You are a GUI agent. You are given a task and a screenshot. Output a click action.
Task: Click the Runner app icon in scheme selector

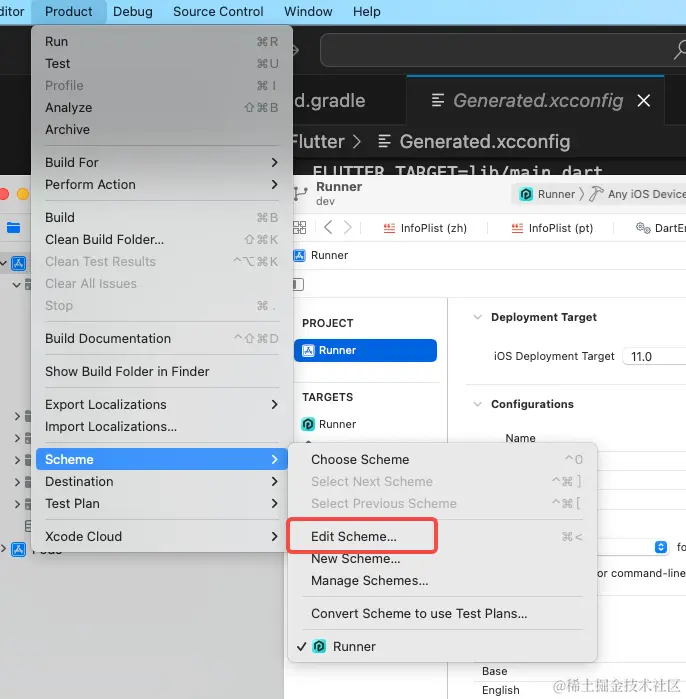526,194
